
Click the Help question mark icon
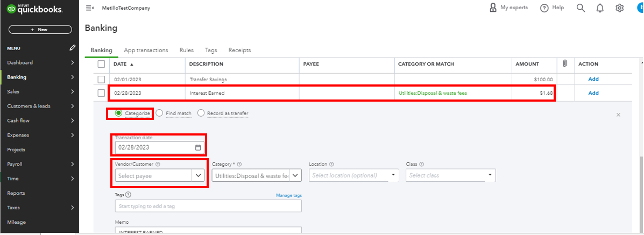coord(544,8)
